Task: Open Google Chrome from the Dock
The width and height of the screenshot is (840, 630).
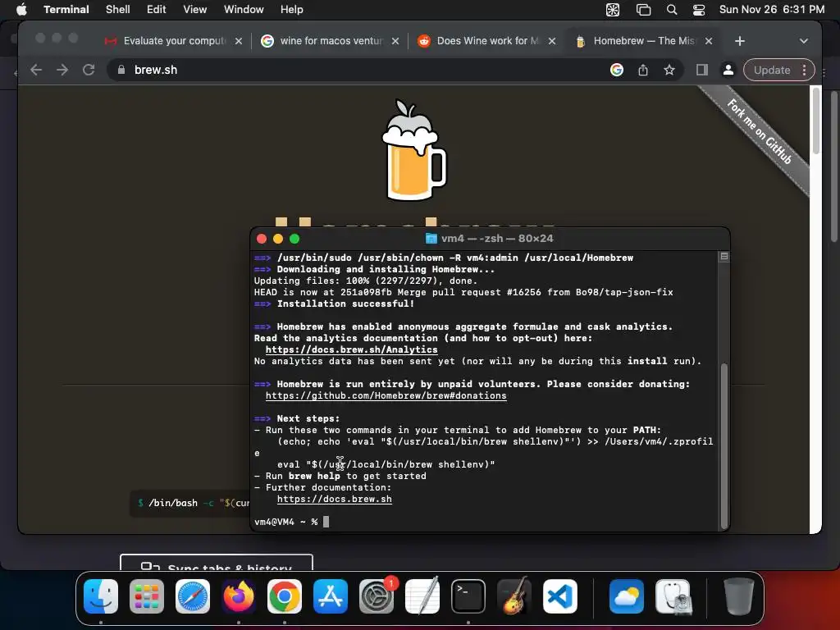Action: (285, 596)
